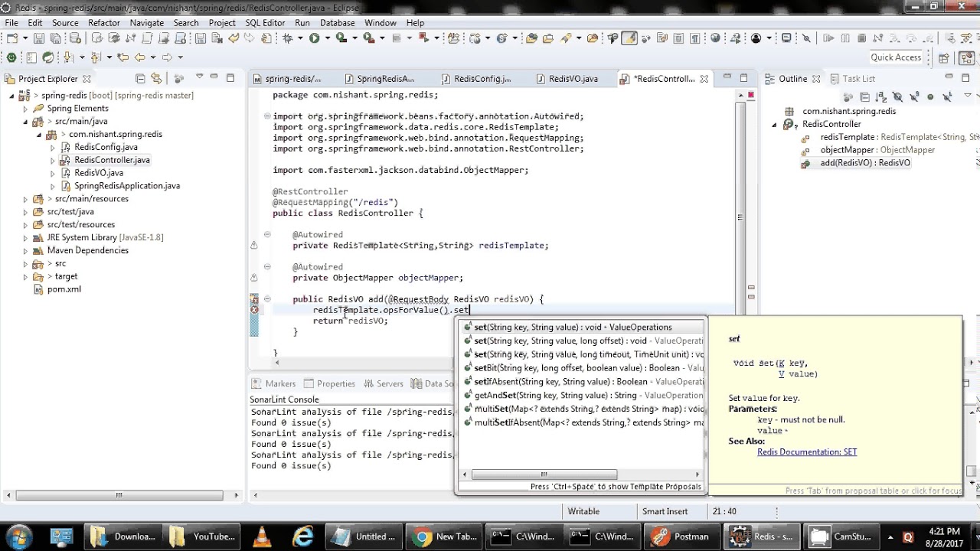Open the SQL Editor menu
Viewport: 980px width, 551px height.
tap(265, 23)
